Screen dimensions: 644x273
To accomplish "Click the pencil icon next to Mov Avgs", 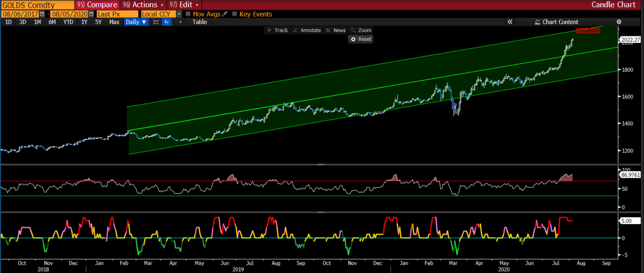I will (225, 14).
